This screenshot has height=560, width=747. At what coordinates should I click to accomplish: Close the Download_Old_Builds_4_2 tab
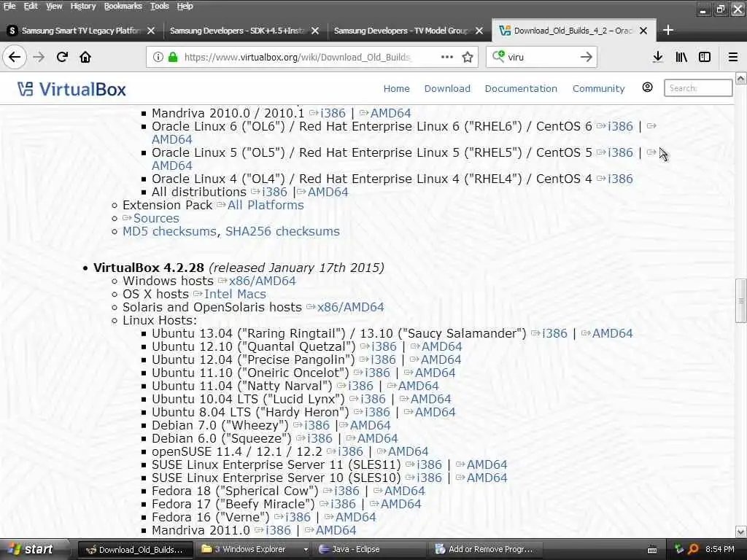click(643, 31)
